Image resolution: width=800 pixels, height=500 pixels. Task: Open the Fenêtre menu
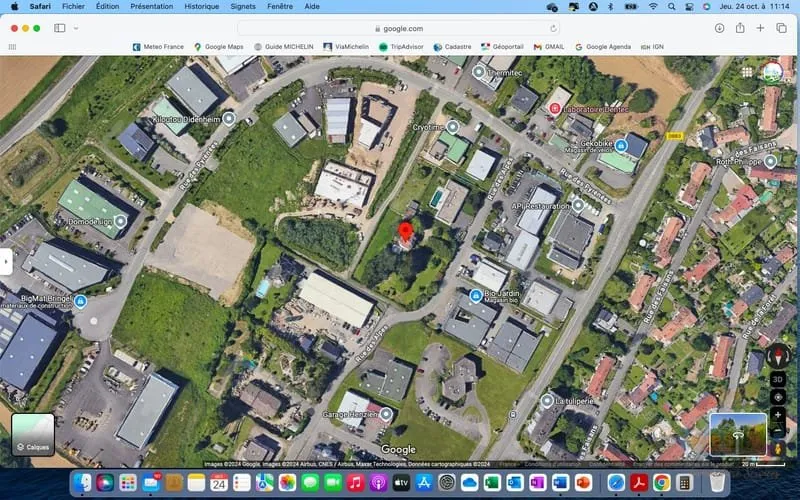280,6
